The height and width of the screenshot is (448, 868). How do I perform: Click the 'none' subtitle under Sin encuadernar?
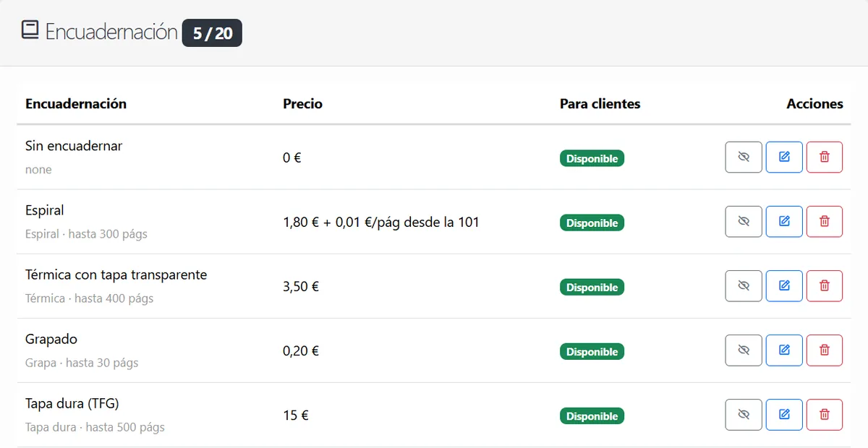38,169
